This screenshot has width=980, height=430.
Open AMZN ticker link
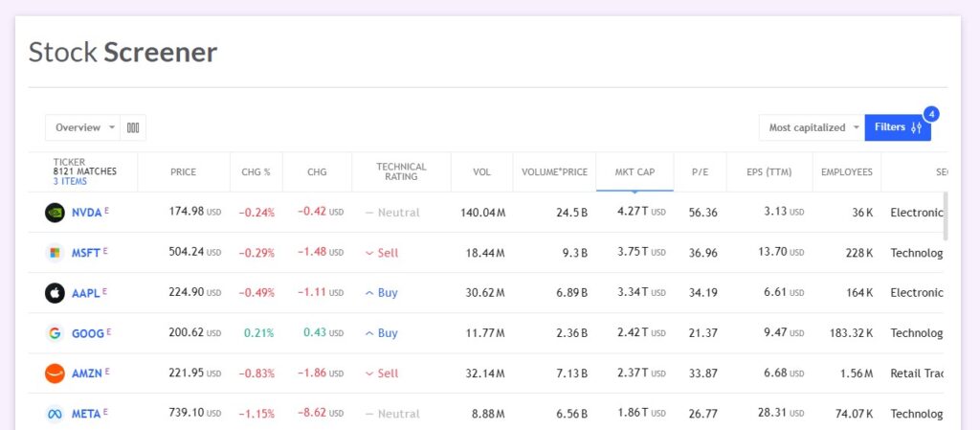(87, 373)
